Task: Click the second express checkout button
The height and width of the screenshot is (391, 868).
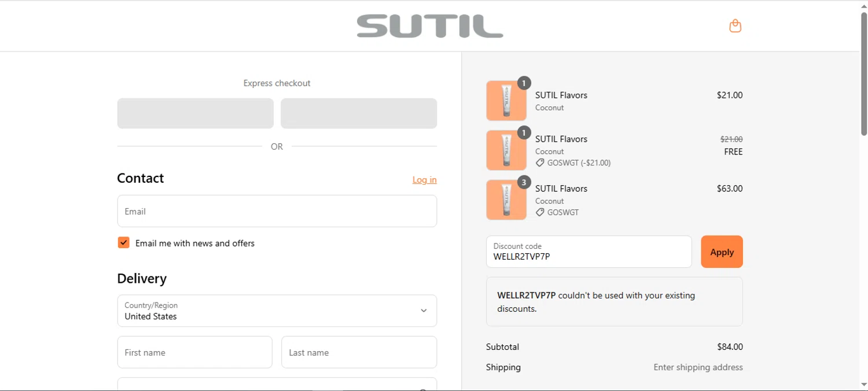Action: 359,113
